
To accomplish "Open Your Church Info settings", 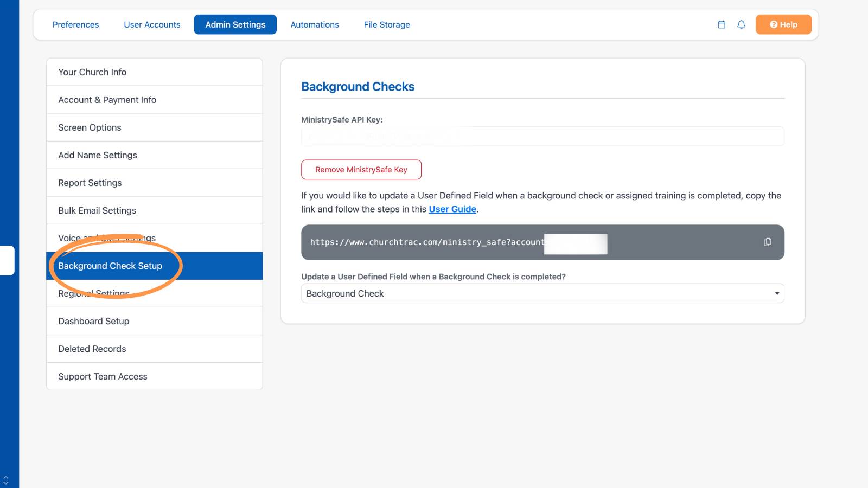I will [155, 72].
